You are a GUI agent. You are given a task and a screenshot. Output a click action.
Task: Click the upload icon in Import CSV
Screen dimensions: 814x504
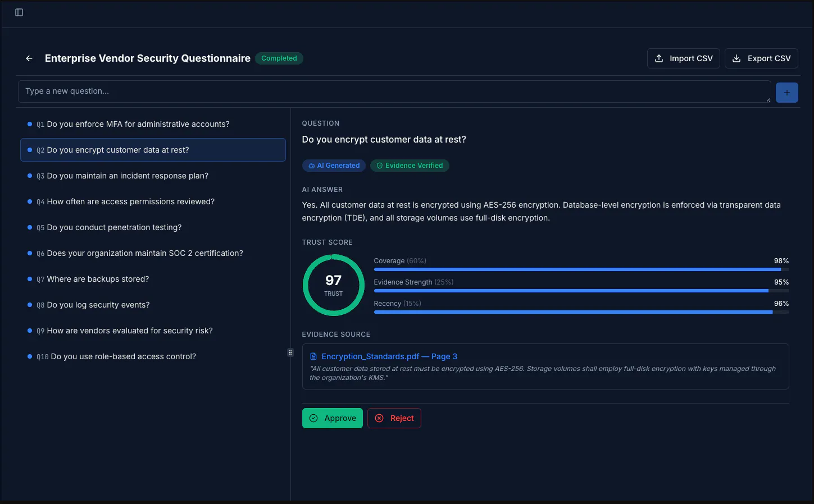pyautogui.click(x=659, y=58)
